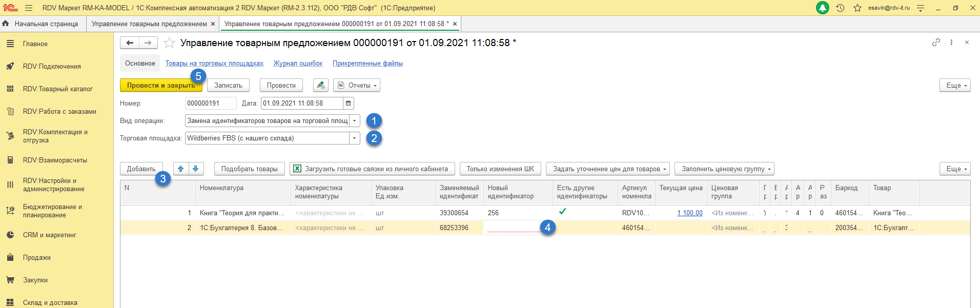
Task: Add document to favorites star
Action: click(x=169, y=43)
